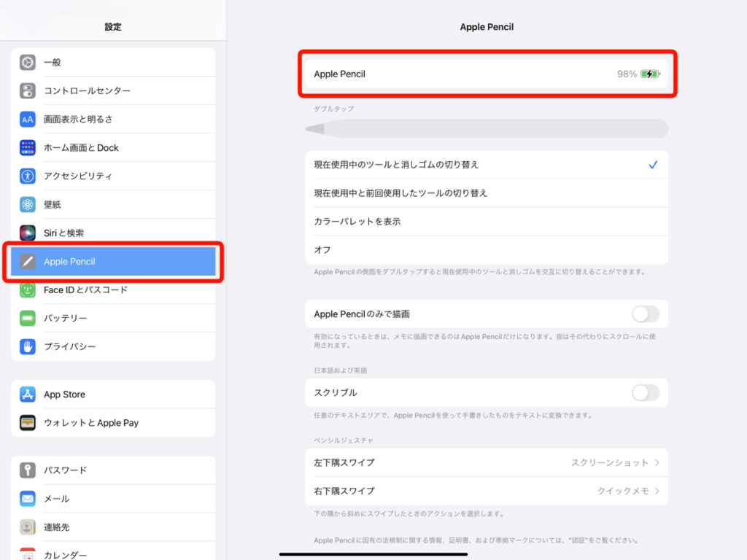Open ウォレットとApple Pay settings
The image size is (747, 560).
point(113,423)
